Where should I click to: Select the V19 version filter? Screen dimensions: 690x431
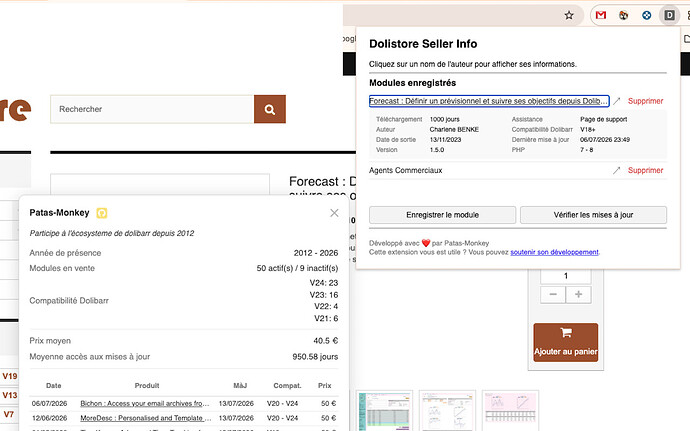coord(10,376)
